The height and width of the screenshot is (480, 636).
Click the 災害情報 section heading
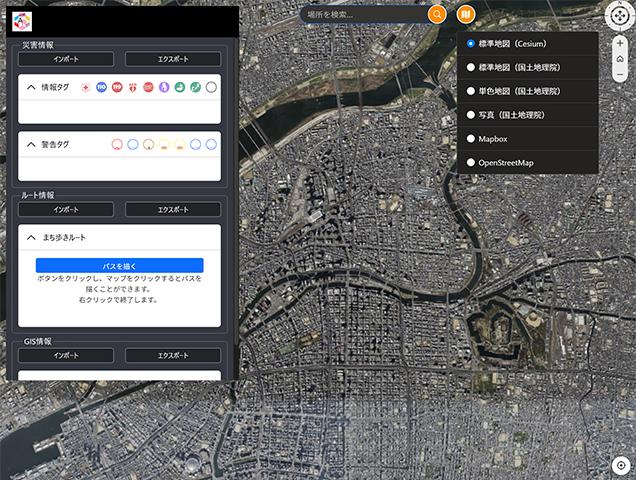[38, 45]
